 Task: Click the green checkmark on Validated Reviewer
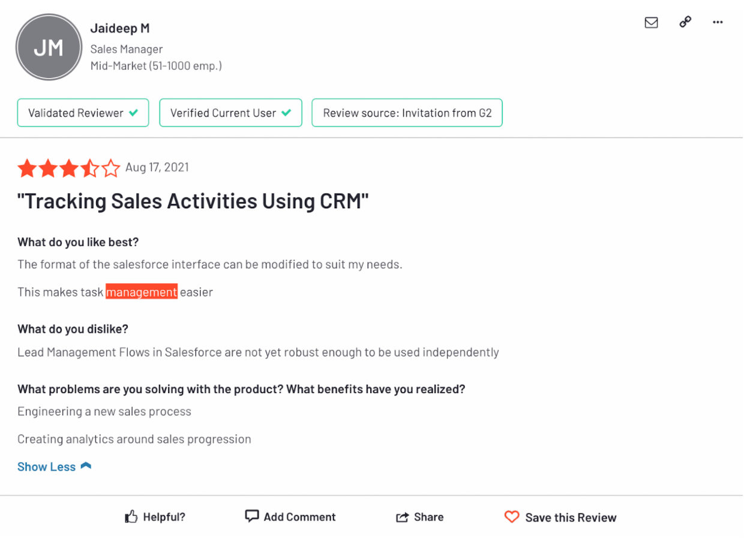click(134, 112)
